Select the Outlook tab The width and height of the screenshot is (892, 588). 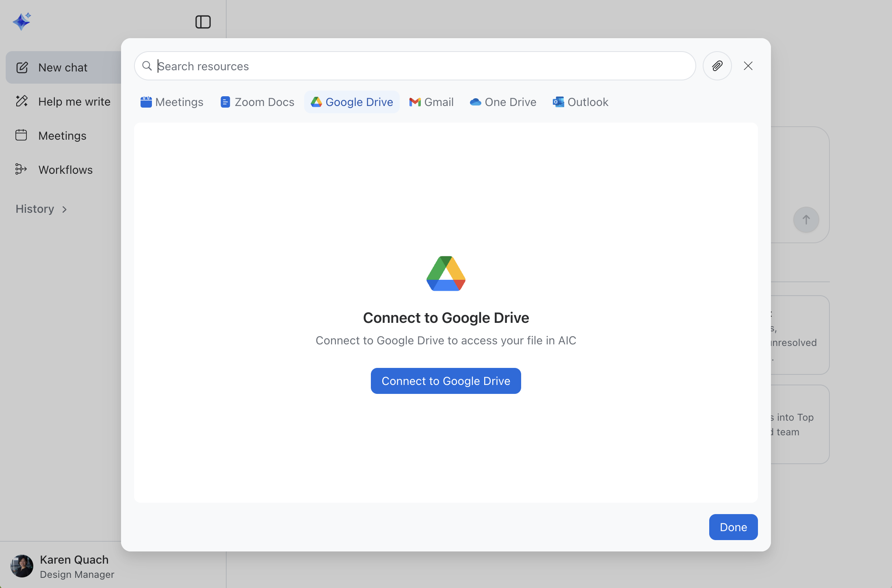click(580, 102)
